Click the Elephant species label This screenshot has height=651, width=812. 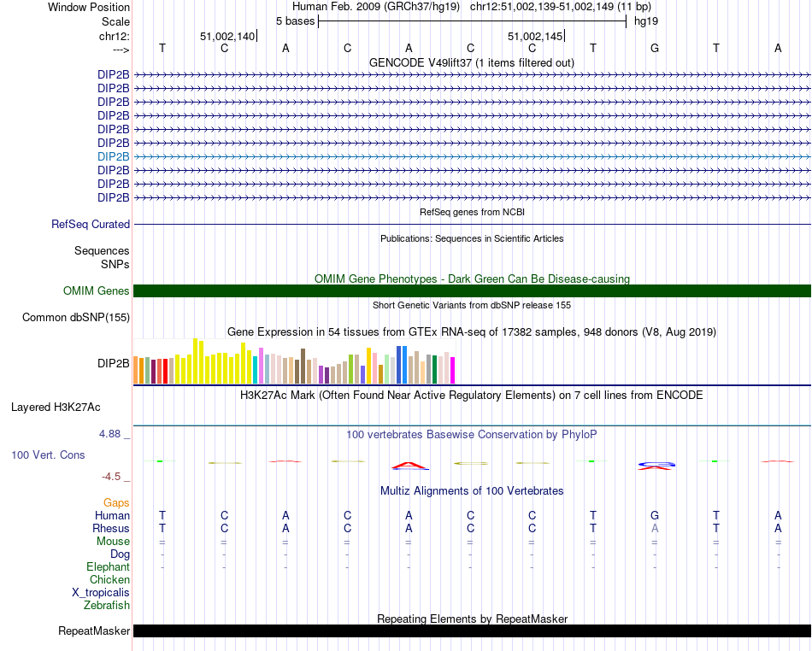click(109, 566)
